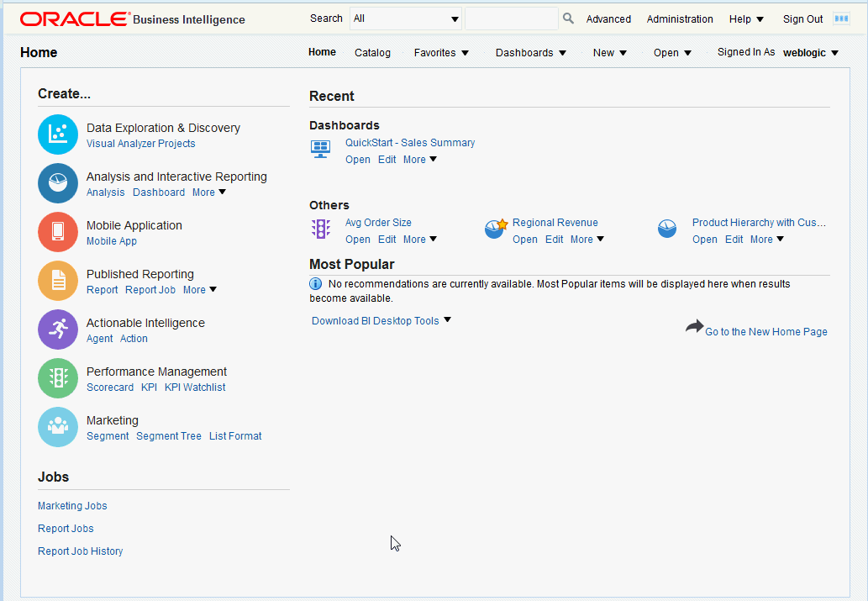
Task: Click the Performance Management traffic light icon
Action: click(x=58, y=378)
